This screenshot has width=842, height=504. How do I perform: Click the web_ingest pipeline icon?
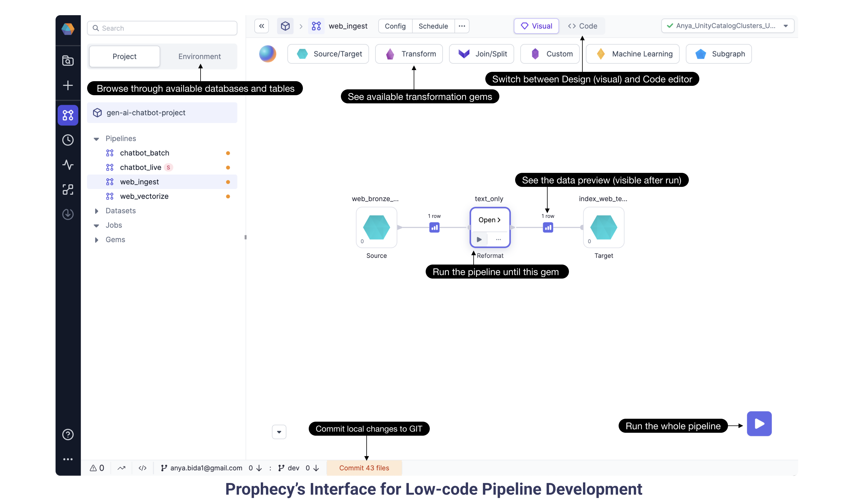tap(110, 181)
